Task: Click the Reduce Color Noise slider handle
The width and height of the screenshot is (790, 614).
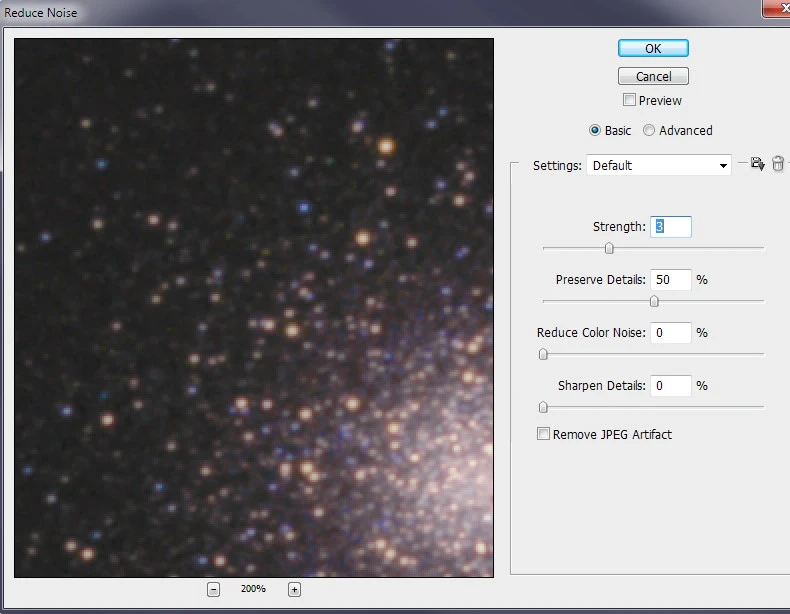Action: (x=543, y=354)
